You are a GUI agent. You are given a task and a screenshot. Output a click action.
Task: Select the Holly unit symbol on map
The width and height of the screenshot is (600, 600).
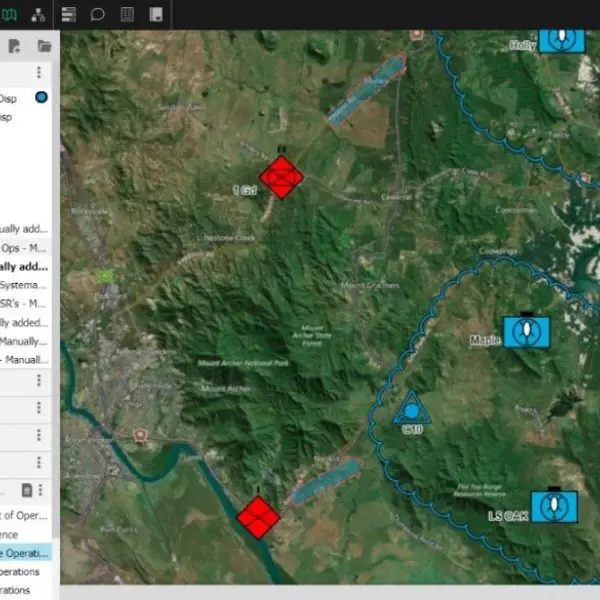point(562,39)
